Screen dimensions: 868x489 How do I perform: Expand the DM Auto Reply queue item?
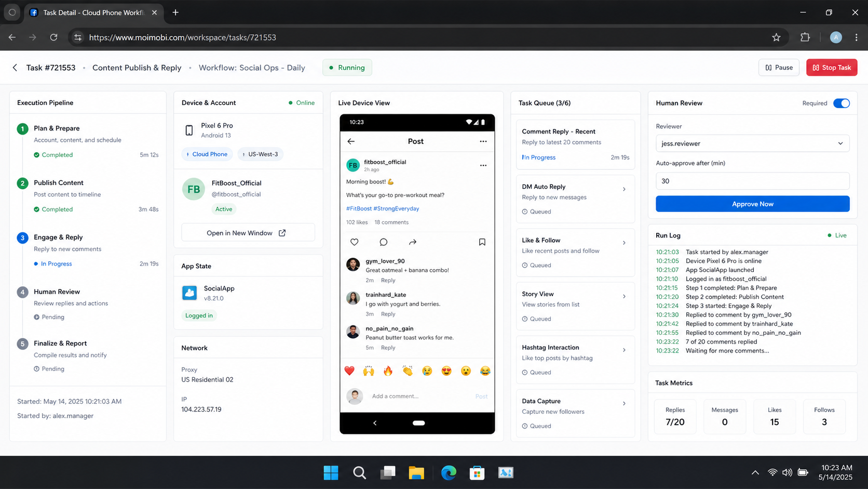pyautogui.click(x=624, y=189)
